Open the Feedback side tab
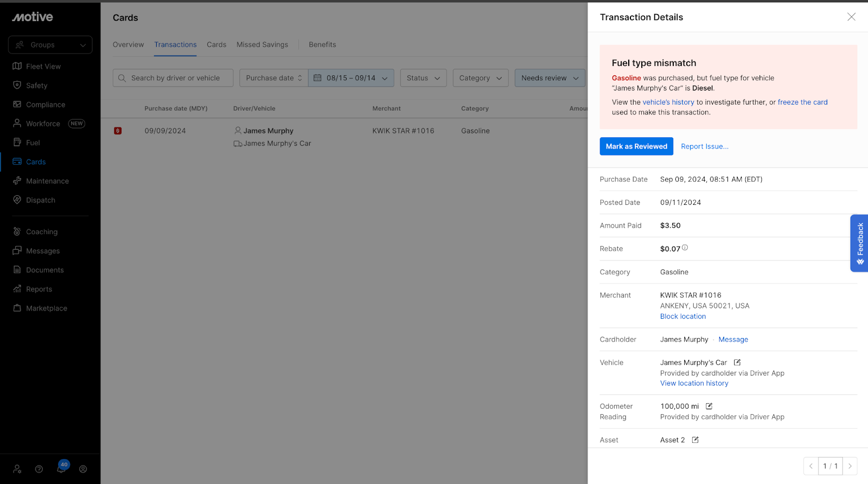Image resolution: width=868 pixels, height=484 pixels. [859, 243]
